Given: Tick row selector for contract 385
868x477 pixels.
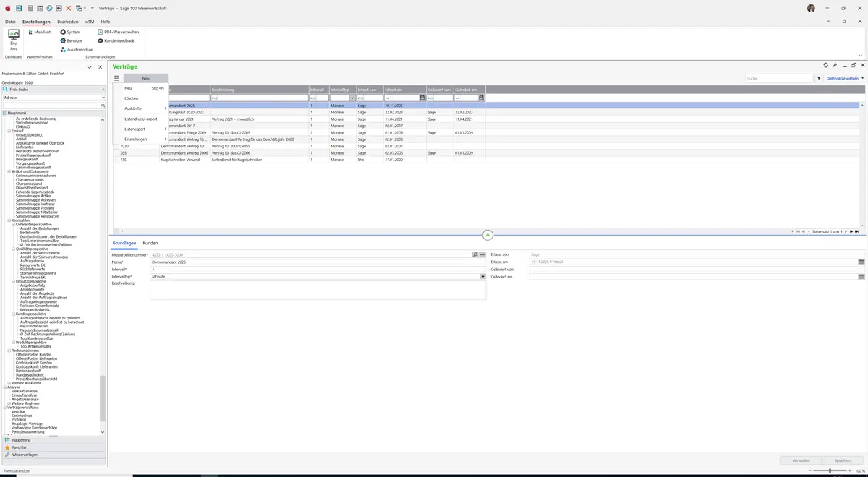Looking at the screenshot, I should tap(116, 153).
